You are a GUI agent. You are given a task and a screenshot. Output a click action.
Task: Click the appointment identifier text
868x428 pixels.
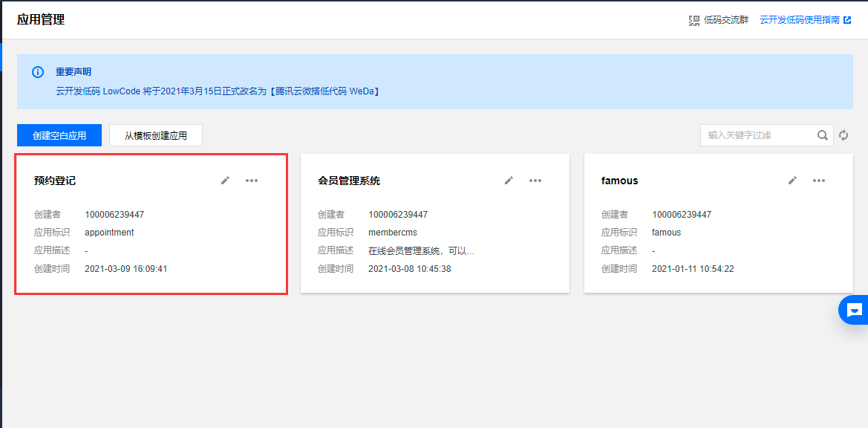(110, 233)
